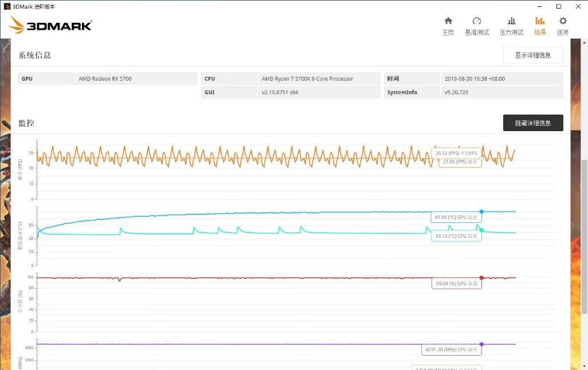Image resolution: width=588 pixels, height=370 pixels.
Task: Click the 3DMark logo
Action: tap(50, 25)
